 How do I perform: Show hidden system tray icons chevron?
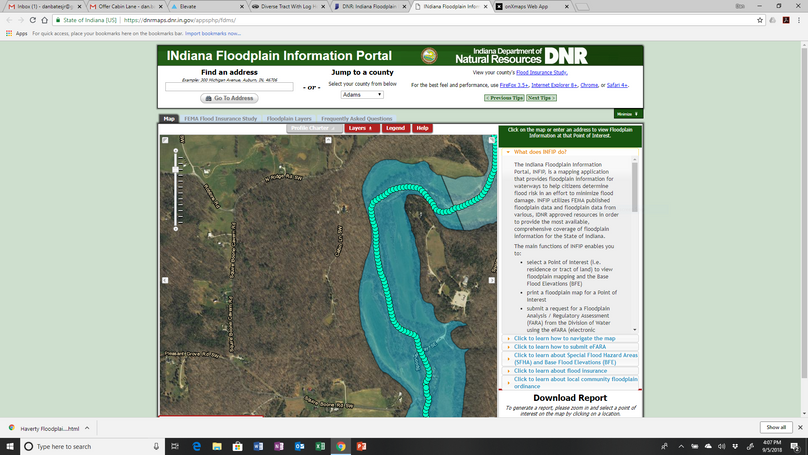[681, 446]
